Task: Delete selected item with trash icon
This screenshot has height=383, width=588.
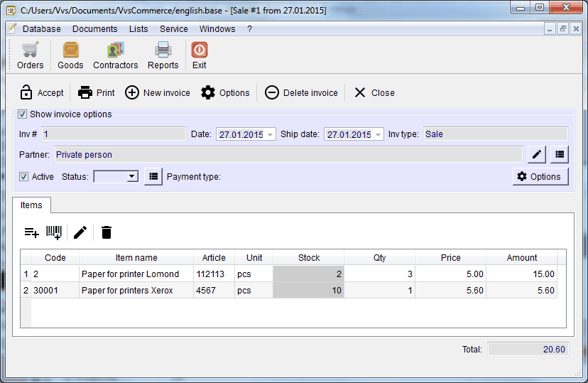Action: pyautogui.click(x=107, y=232)
